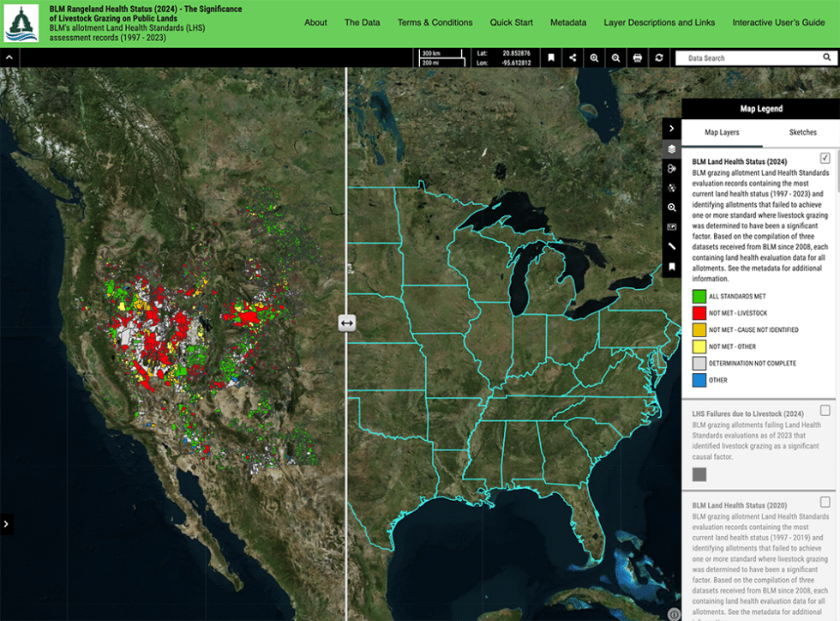Check BLM Land Health Status (2020) layer
This screenshot has width=840, height=621.
(825, 500)
